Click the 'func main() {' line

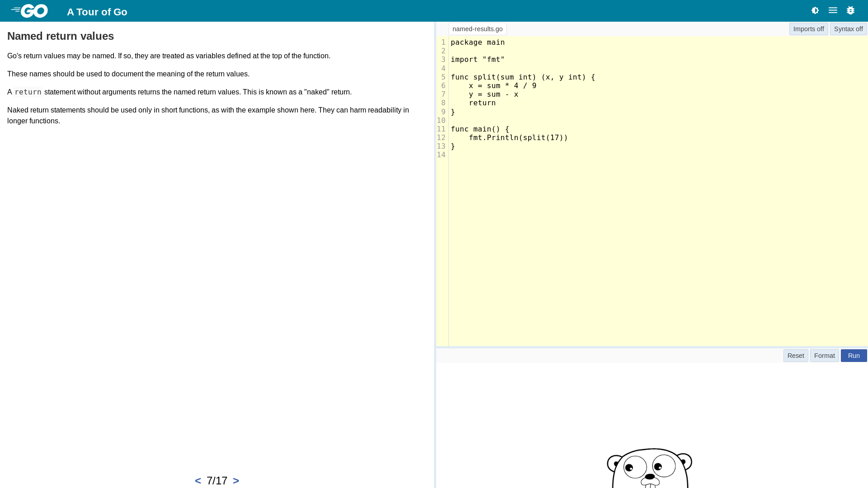pos(480,129)
